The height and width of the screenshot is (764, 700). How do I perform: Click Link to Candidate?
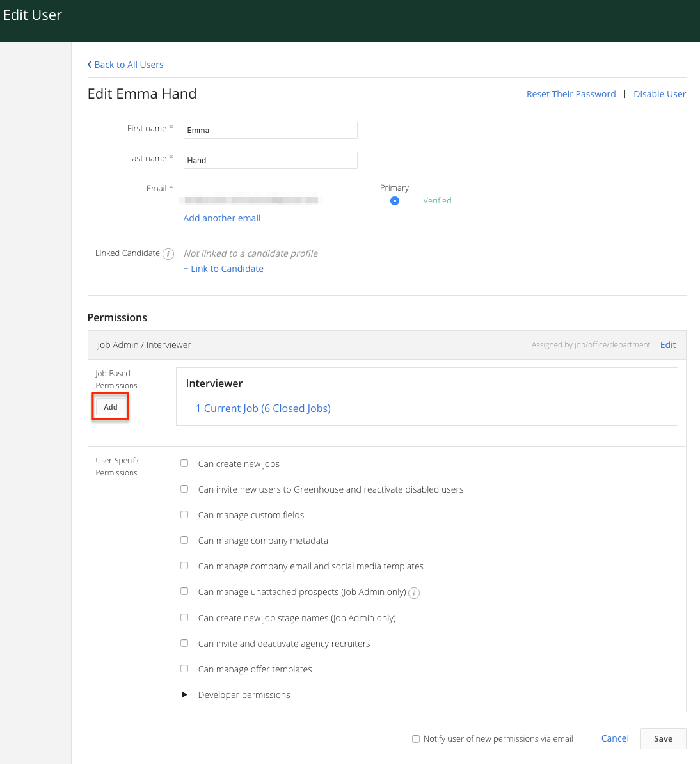pos(223,268)
